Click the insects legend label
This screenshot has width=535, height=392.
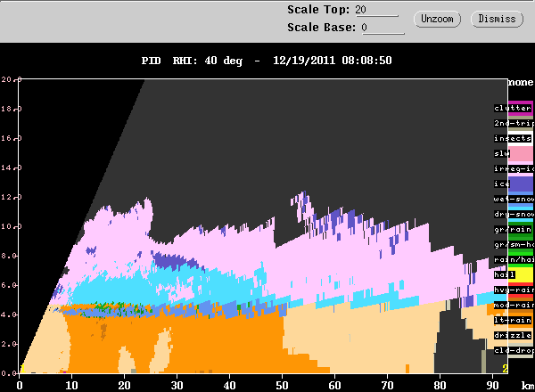[x=513, y=138]
